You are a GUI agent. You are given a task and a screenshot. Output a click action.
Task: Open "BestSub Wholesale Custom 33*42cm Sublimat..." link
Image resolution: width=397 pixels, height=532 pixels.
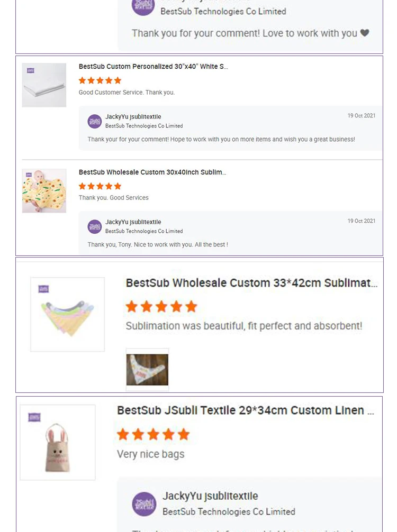tap(251, 283)
